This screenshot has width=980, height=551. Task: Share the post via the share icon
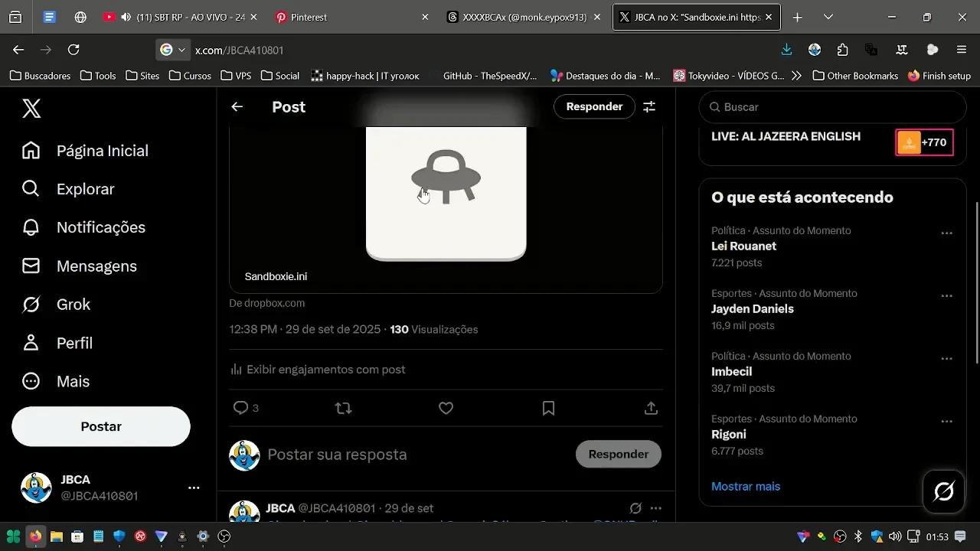click(651, 409)
